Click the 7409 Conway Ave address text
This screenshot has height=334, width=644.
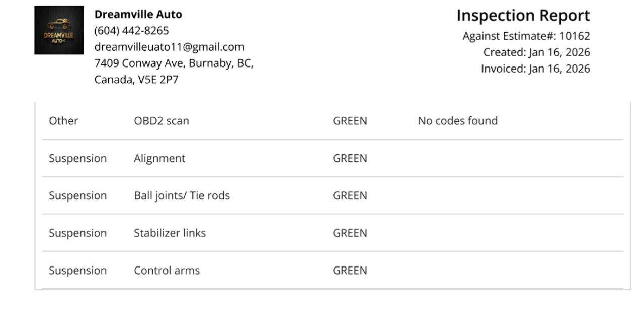[174, 63]
